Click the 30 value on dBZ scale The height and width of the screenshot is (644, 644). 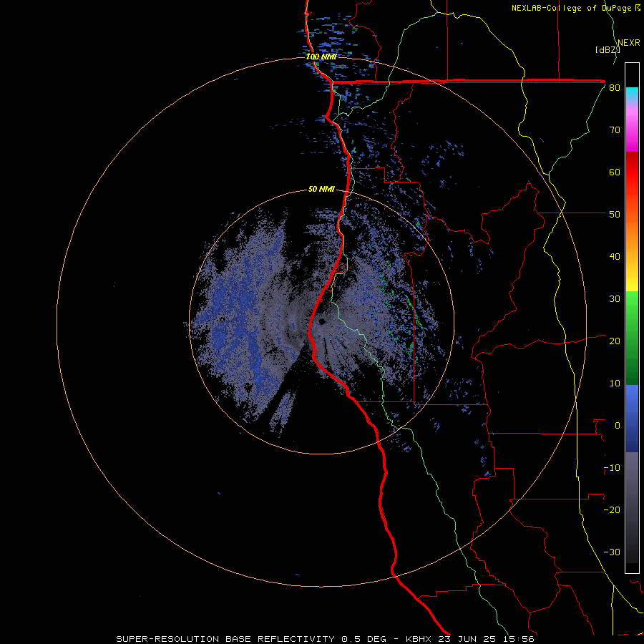(615, 299)
